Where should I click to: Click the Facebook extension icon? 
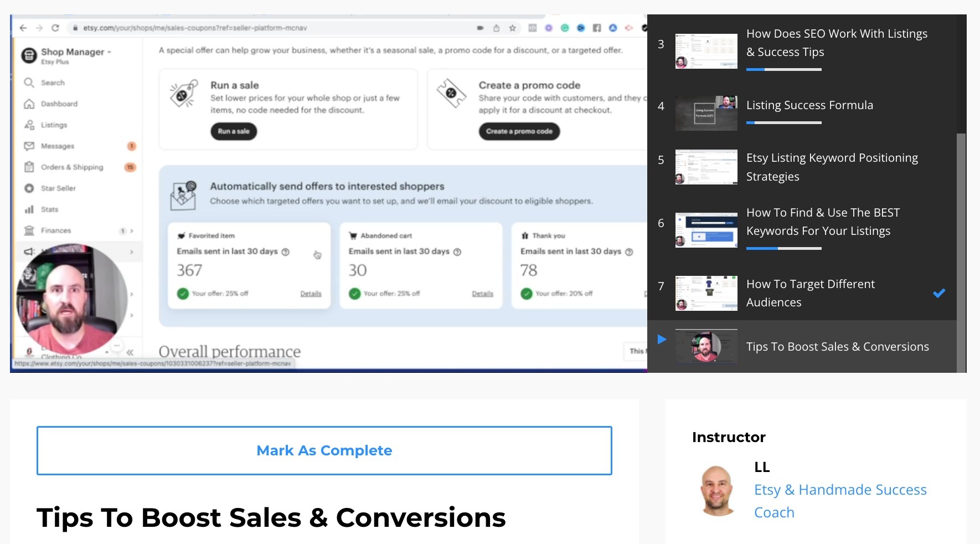(597, 28)
